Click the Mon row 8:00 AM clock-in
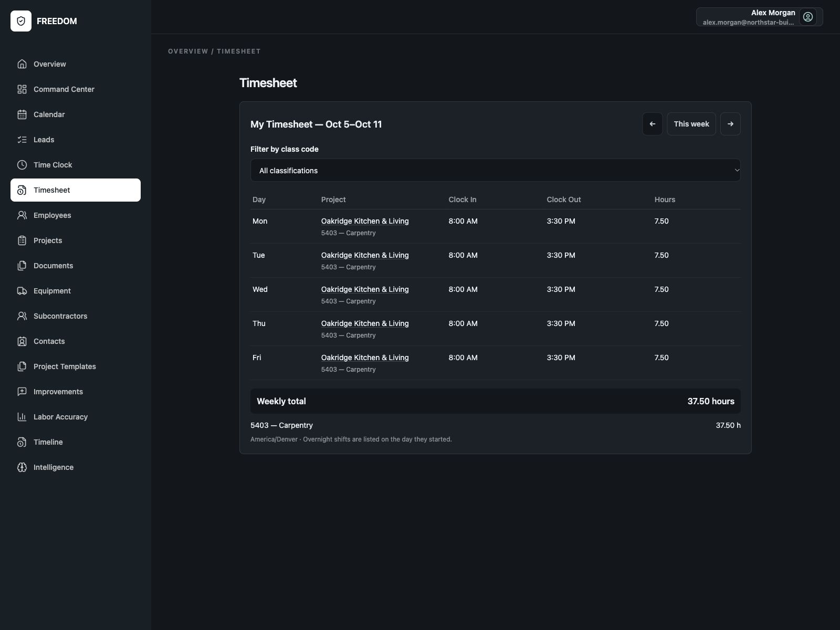The width and height of the screenshot is (840, 630). tap(463, 221)
